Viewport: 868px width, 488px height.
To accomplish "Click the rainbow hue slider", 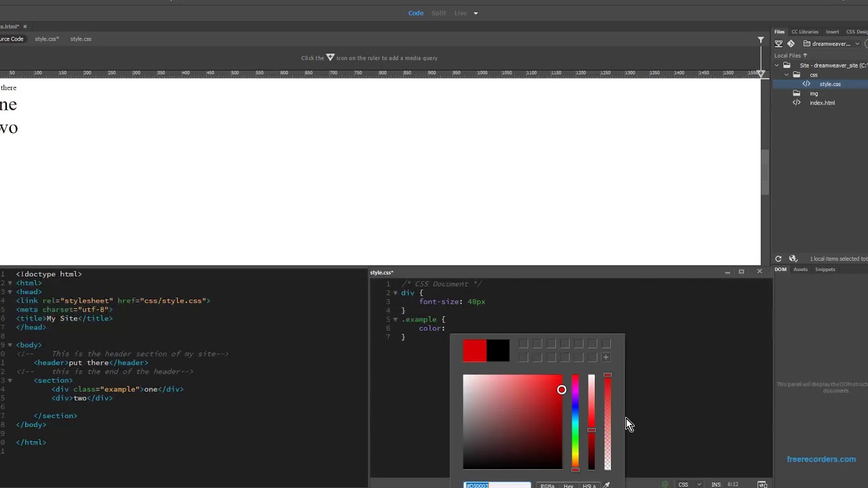I will point(575,422).
